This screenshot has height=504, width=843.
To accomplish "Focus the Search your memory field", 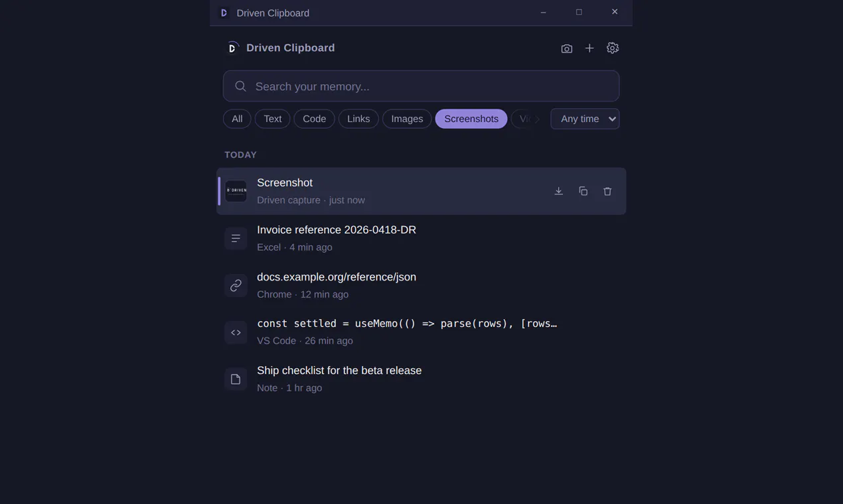I will [x=421, y=86].
